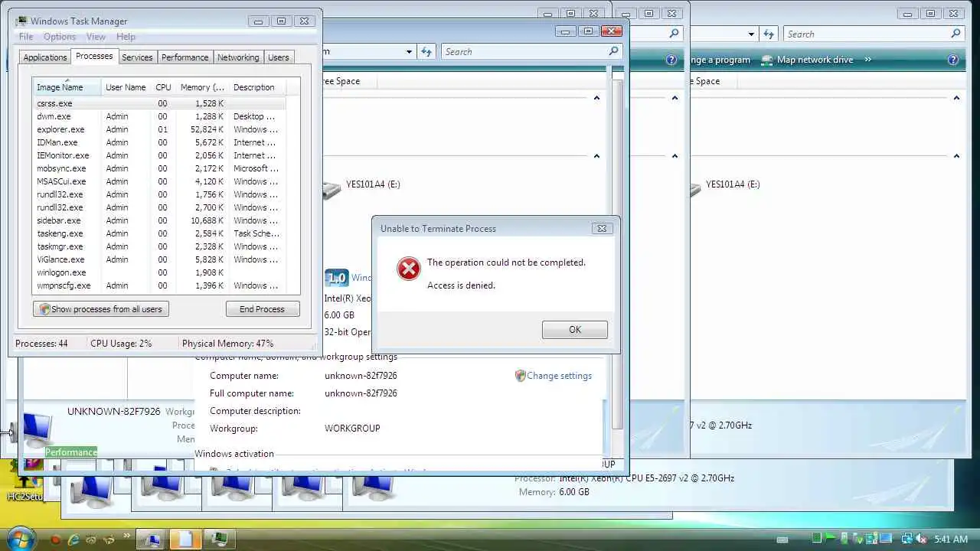980x551 pixels.
Task: Click the 5:41 AM taskbar clock
Action: tap(951, 540)
